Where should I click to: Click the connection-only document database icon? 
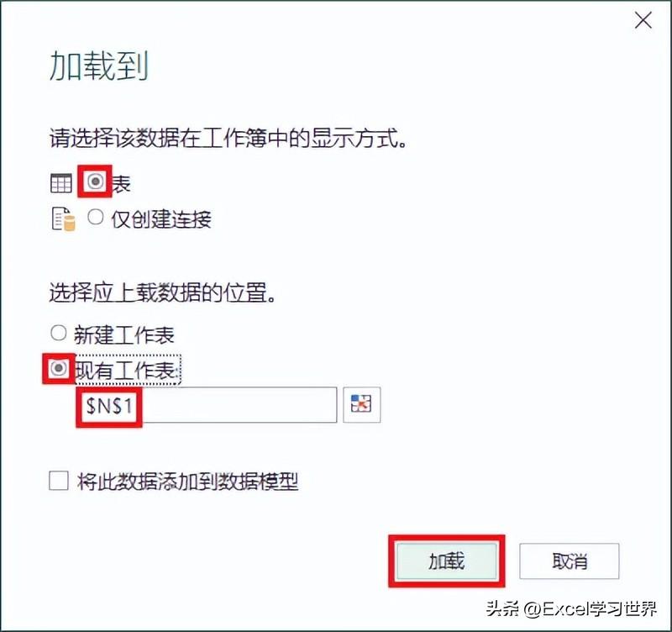coord(64,219)
